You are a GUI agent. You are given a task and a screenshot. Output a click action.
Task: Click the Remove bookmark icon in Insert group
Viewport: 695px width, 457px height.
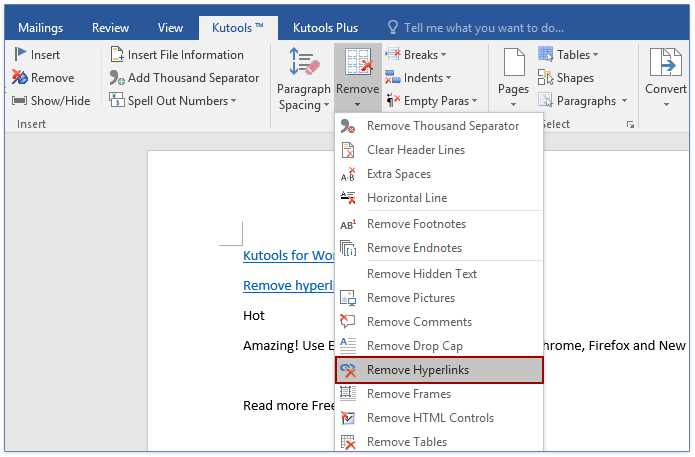tap(20, 78)
